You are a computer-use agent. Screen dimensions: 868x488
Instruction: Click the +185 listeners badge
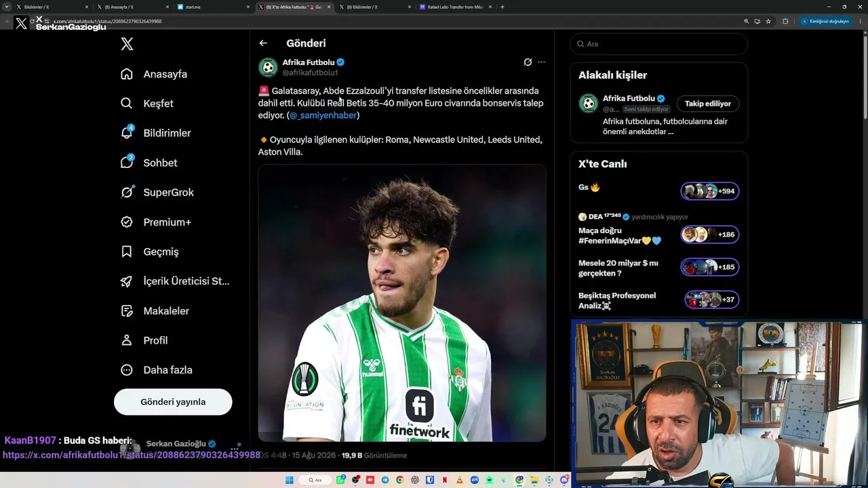click(x=710, y=267)
